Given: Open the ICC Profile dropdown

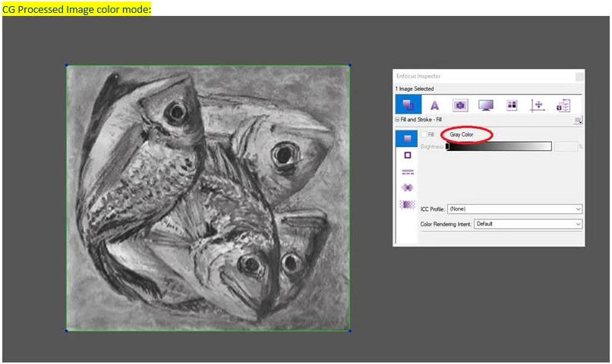Looking at the screenshot, I should tap(515, 209).
